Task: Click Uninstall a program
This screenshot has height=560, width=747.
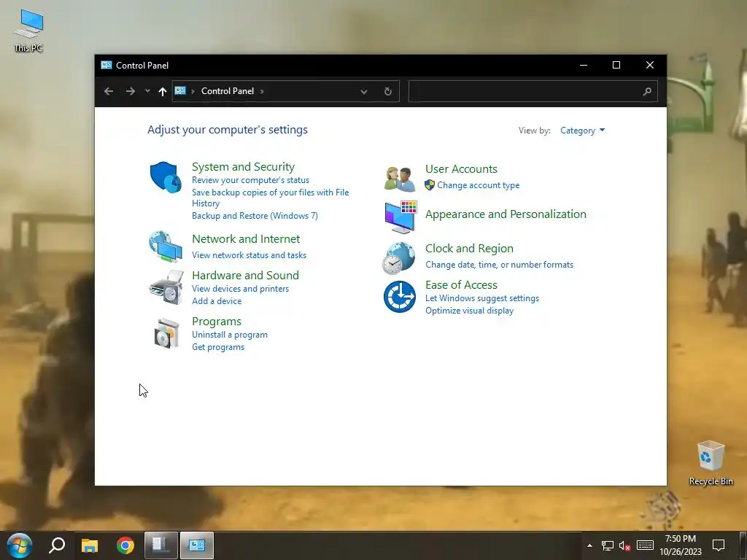Action: (x=230, y=335)
